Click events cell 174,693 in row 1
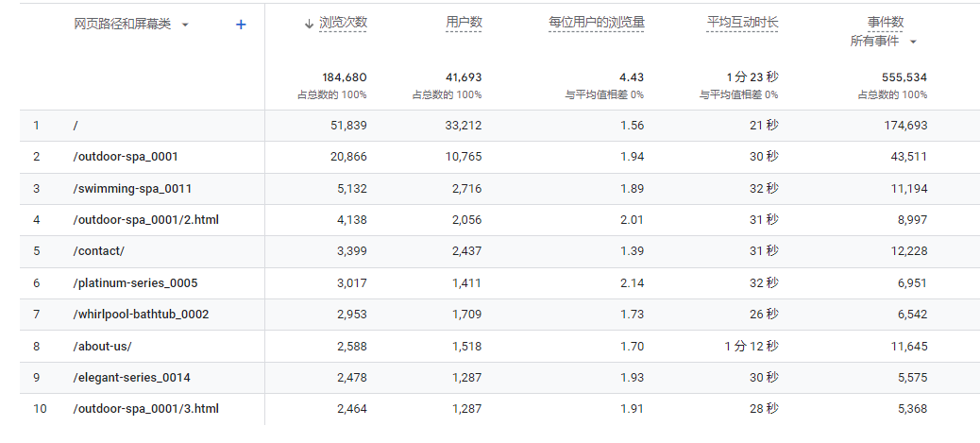 (904, 125)
